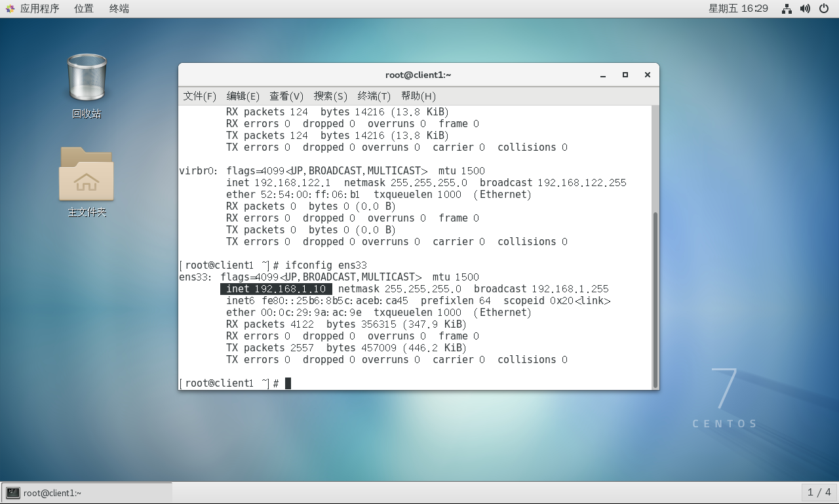
Task: Open terminal 编辑(E) menu
Action: 243,96
